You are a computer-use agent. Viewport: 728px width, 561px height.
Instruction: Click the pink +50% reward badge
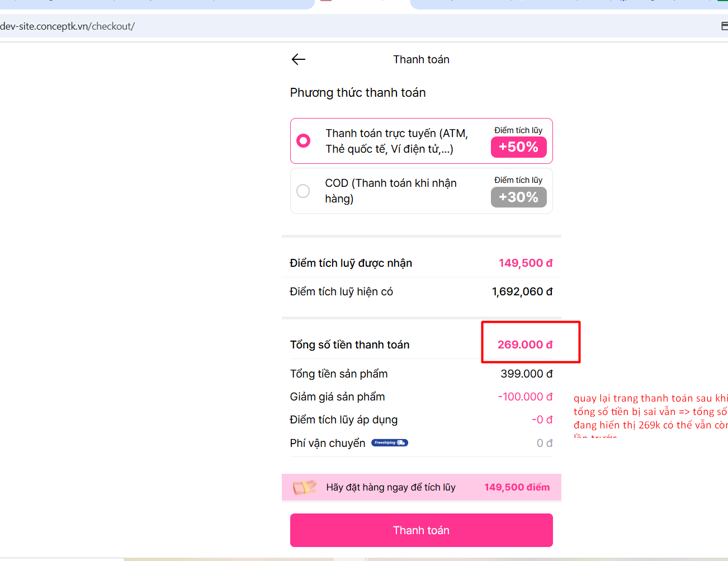coord(518,147)
